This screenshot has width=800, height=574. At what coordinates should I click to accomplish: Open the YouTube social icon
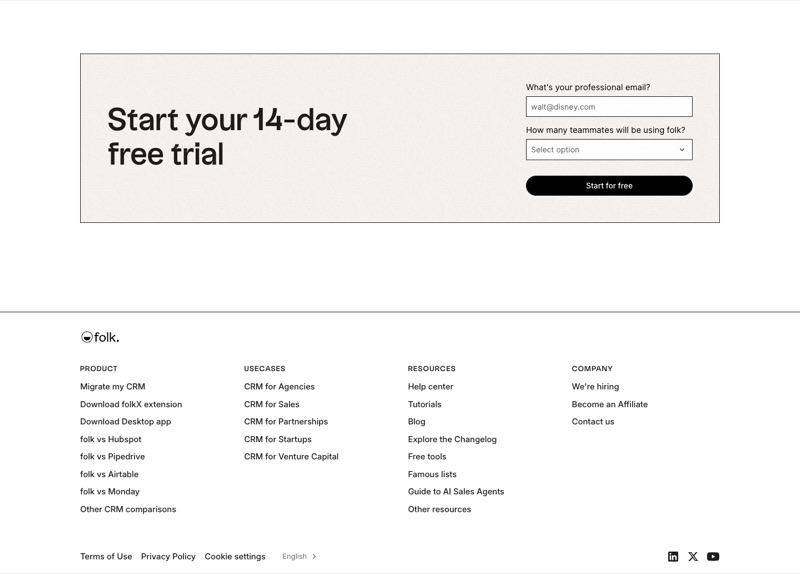tap(713, 556)
